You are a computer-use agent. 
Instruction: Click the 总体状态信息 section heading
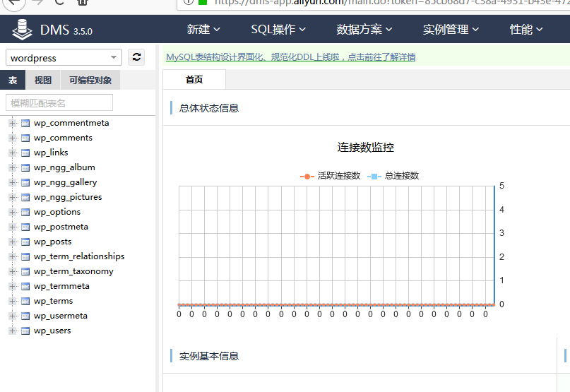tap(209, 108)
